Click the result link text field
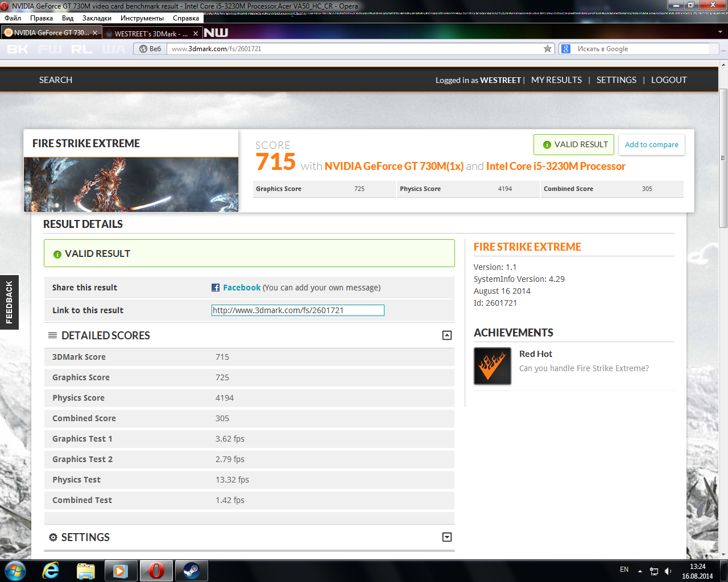 click(297, 310)
